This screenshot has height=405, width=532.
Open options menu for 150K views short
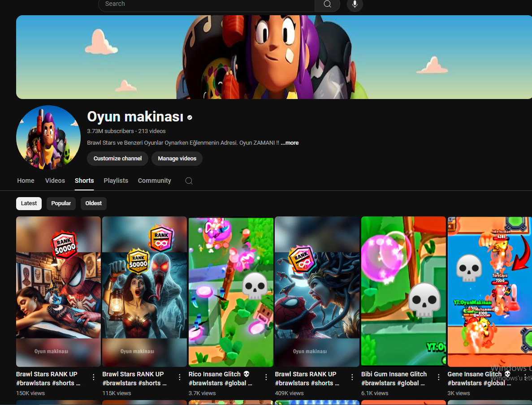click(94, 377)
